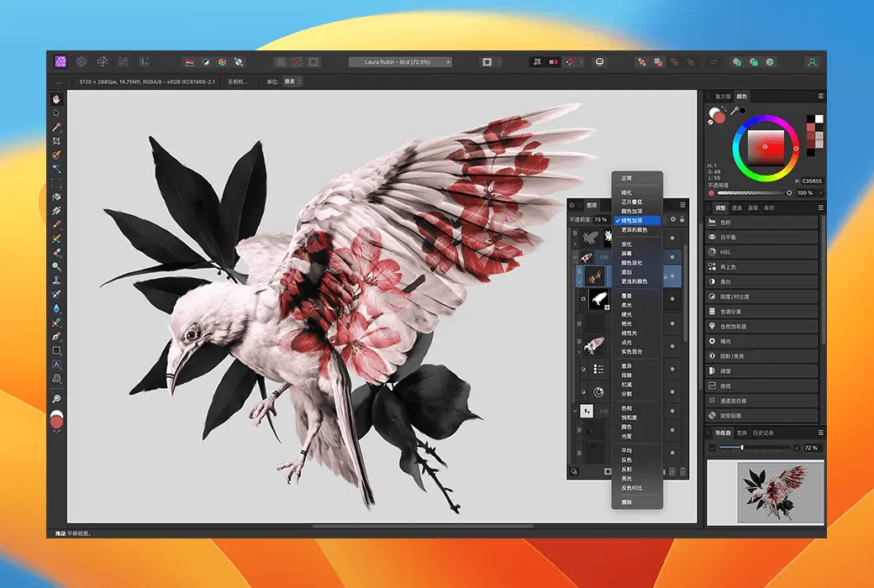Open the layer gear settings icon
The image size is (874, 588).
tap(673, 219)
